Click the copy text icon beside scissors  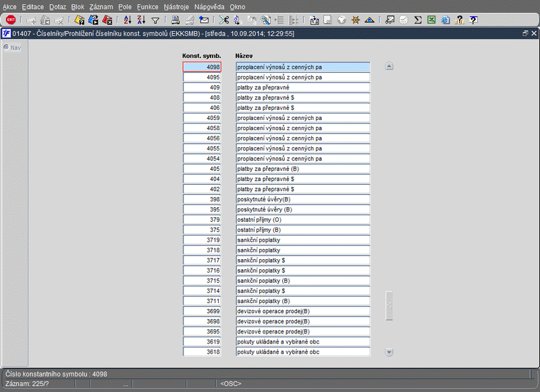(238, 20)
